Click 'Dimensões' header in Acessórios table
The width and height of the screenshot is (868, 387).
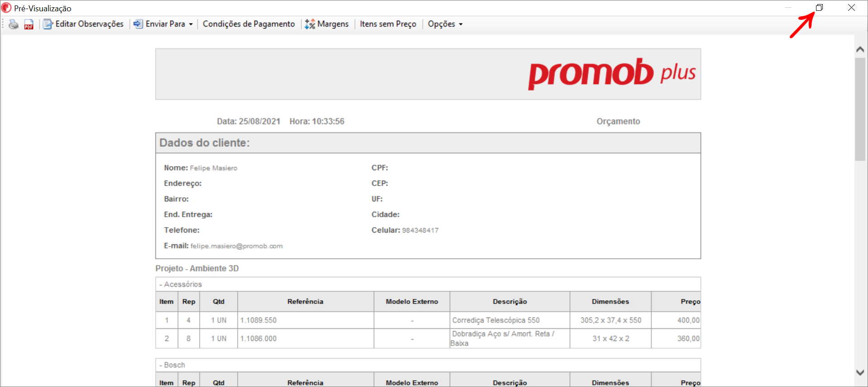(610, 302)
